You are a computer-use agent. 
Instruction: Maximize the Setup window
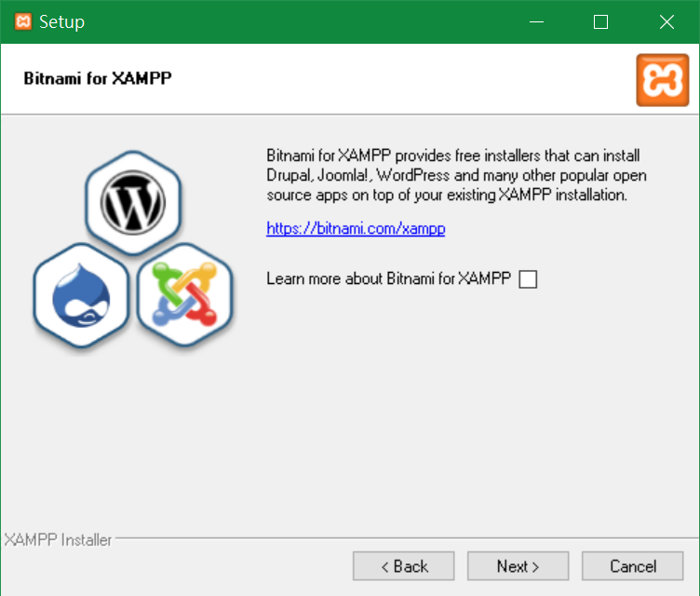click(600, 22)
